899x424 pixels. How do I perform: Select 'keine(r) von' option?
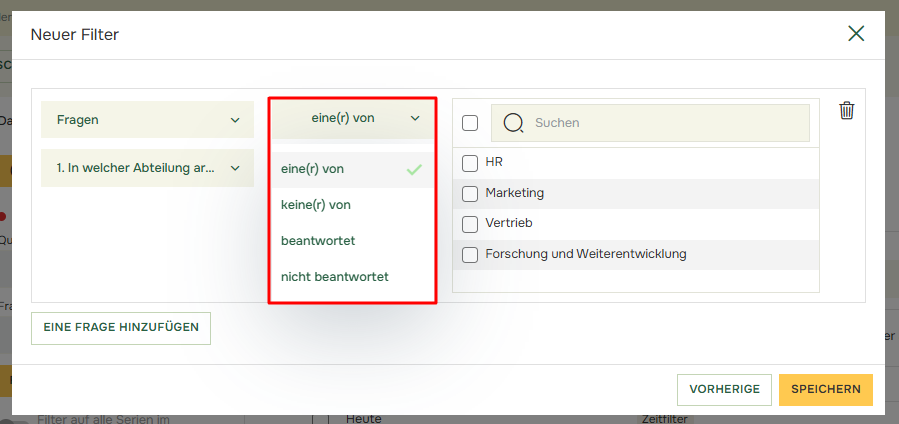point(316,205)
